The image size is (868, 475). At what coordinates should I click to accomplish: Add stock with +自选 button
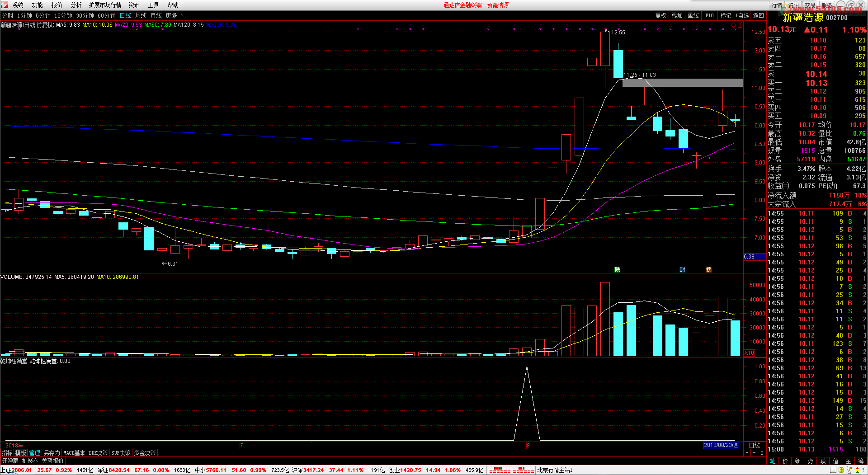[x=742, y=15]
